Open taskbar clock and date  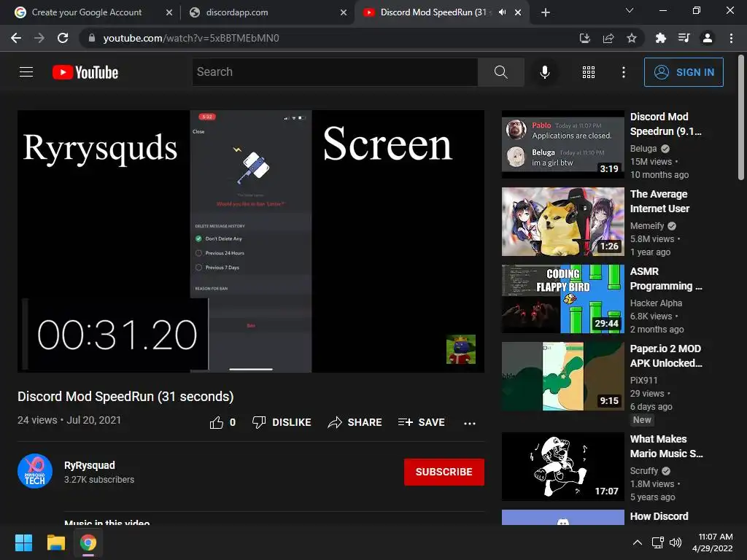coord(713,542)
